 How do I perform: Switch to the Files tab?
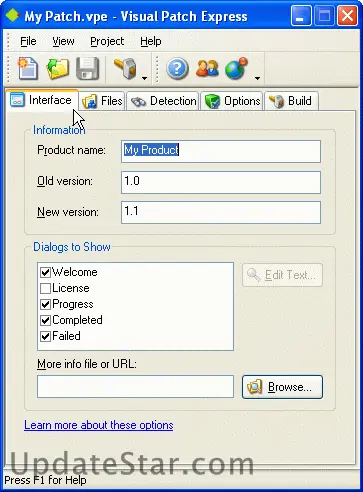tap(102, 101)
